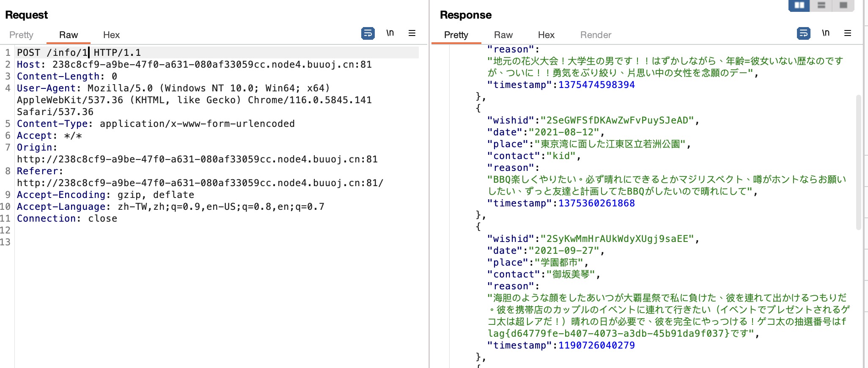Open the Render tab in Response
Screen dimensions: 868x368
coord(596,35)
